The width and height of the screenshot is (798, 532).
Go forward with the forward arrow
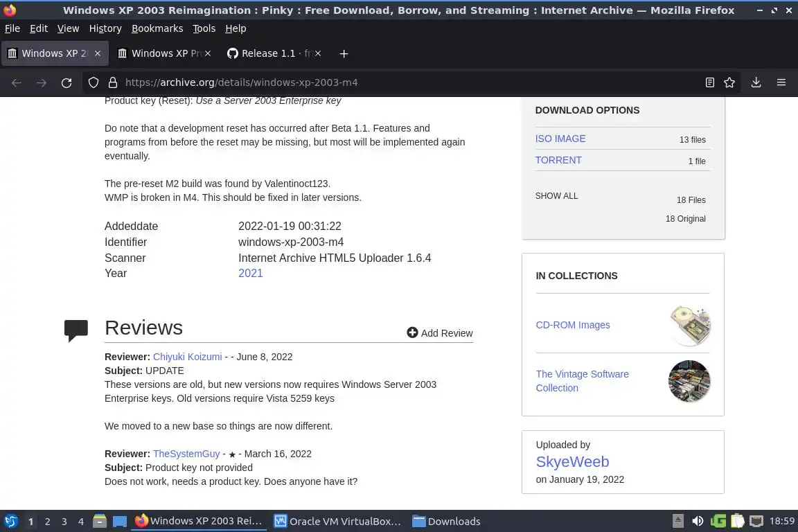click(x=42, y=82)
